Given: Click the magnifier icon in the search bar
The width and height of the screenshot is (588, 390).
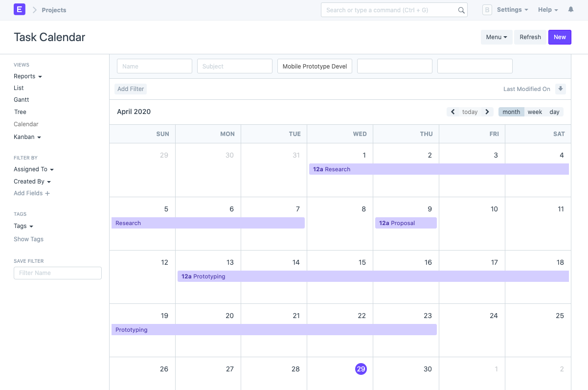Looking at the screenshot, I should click(461, 10).
